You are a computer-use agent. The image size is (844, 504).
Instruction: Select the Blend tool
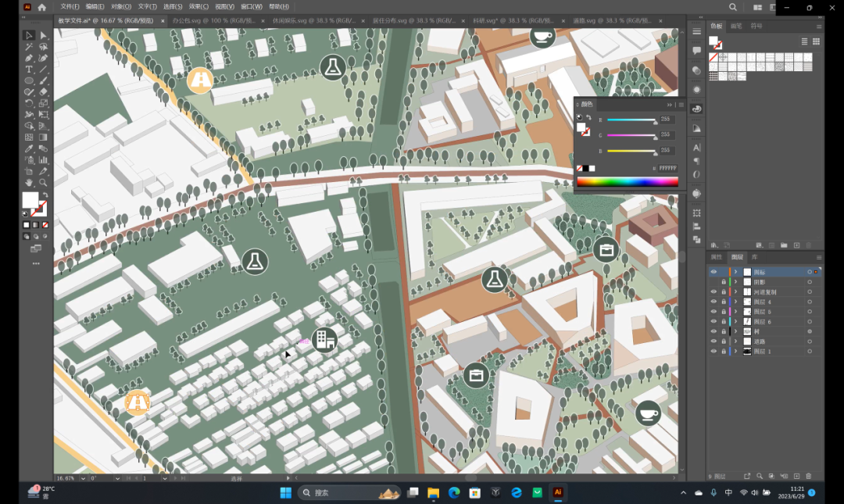point(44,148)
